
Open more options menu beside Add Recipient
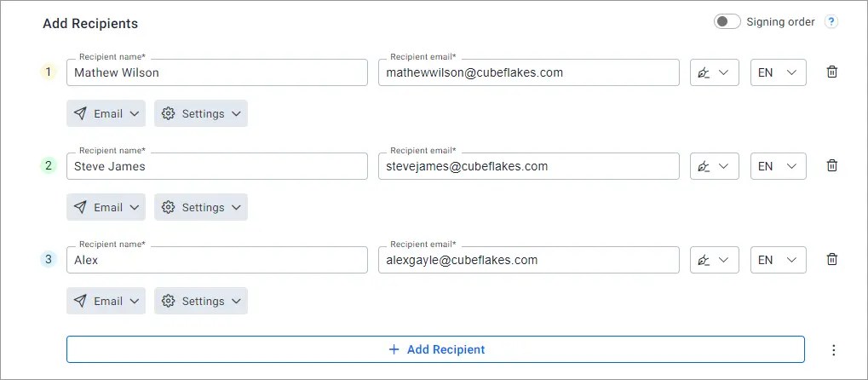(x=834, y=350)
